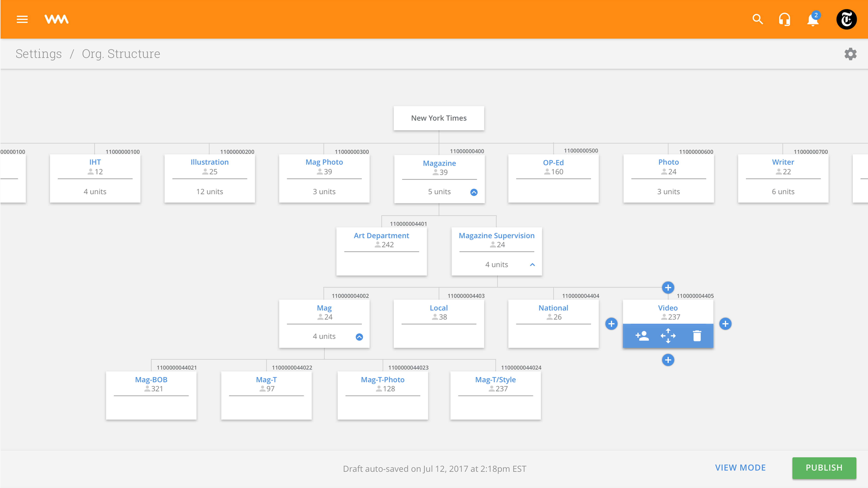Click add-person icon on Video unit
Viewport: 868px width, 488px height.
pyautogui.click(x=642, y=336)
